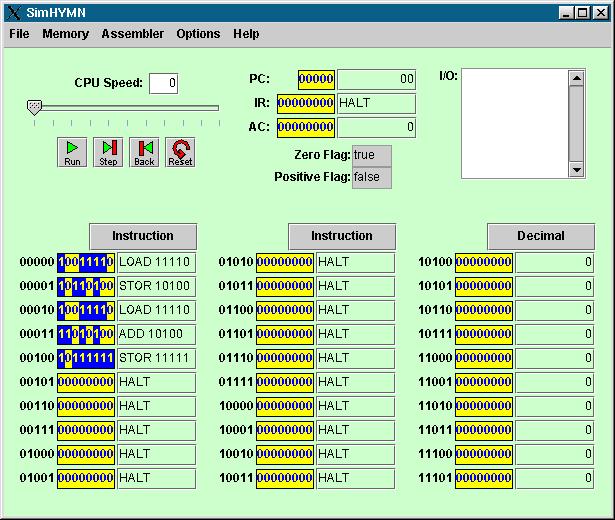Click the PC binary register value
615x520 pixels.
316,80
